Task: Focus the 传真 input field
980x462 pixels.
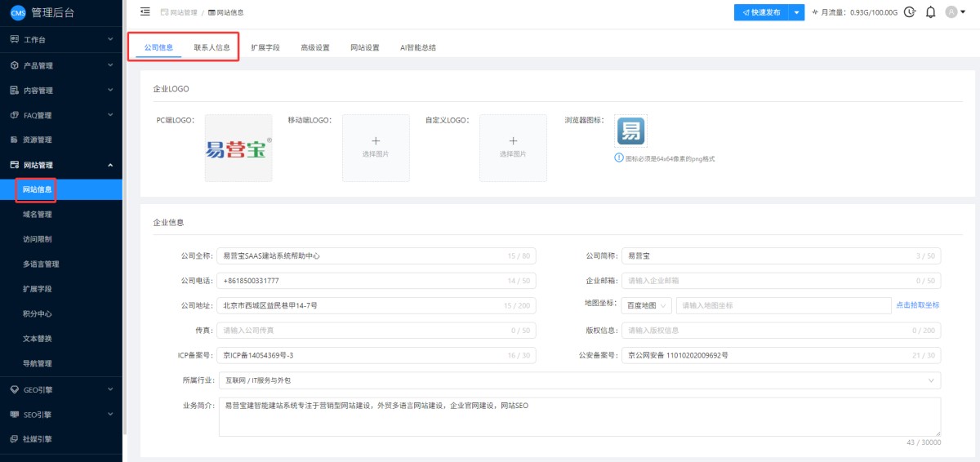Action: [x=376, y=331]
